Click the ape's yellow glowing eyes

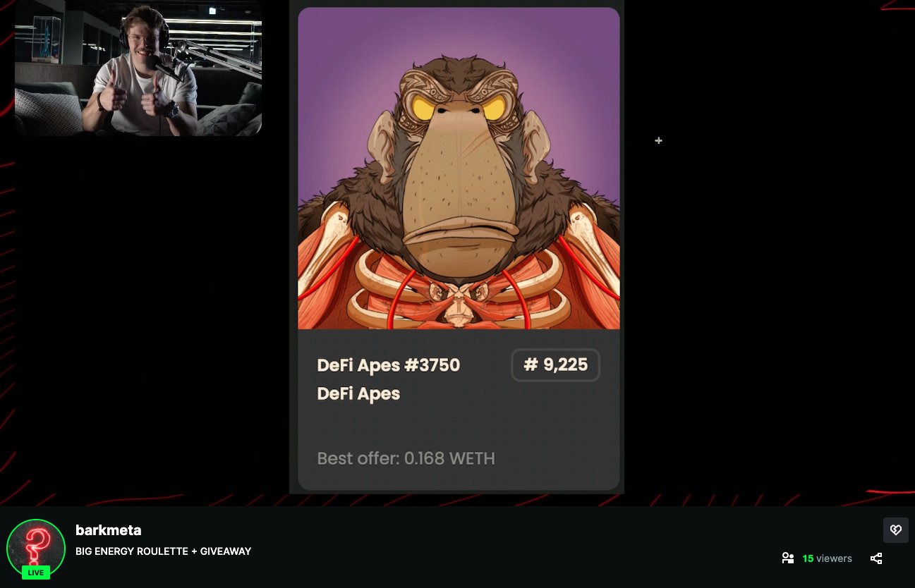point(459,108)
